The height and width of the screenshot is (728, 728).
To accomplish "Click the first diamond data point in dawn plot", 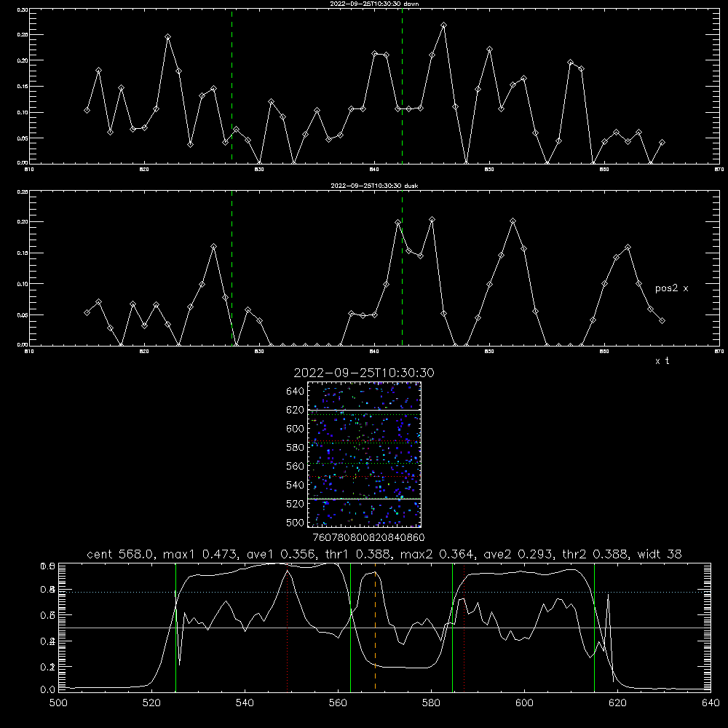I will [x=87, y=110].
